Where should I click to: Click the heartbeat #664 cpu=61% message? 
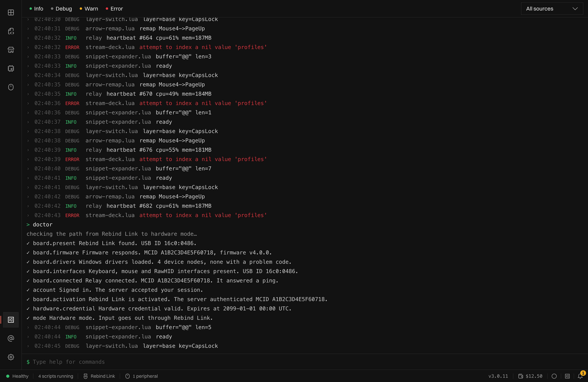pyautogui.click(x=159, y=38)
